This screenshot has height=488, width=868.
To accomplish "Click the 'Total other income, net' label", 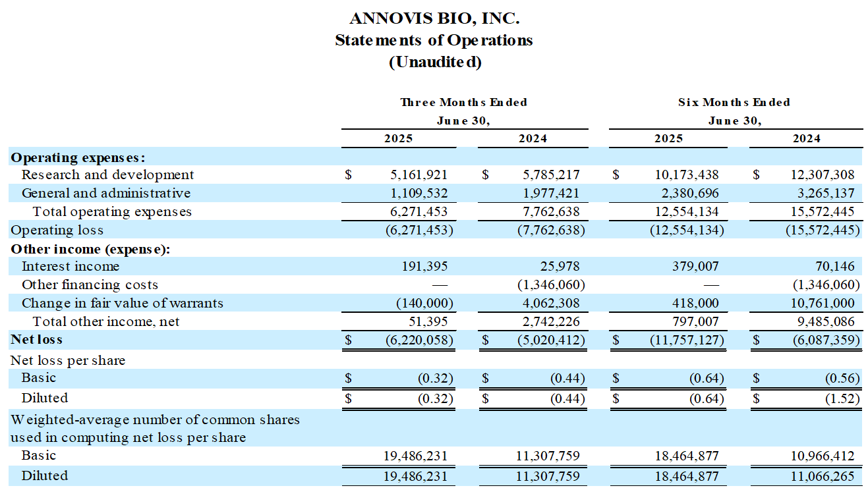I will pos(106,321).
